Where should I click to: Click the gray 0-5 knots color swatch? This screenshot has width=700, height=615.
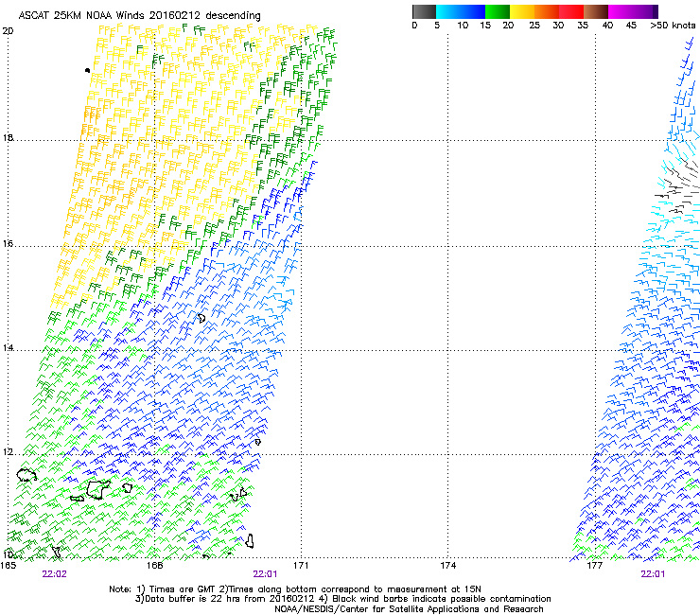point(424,11)
